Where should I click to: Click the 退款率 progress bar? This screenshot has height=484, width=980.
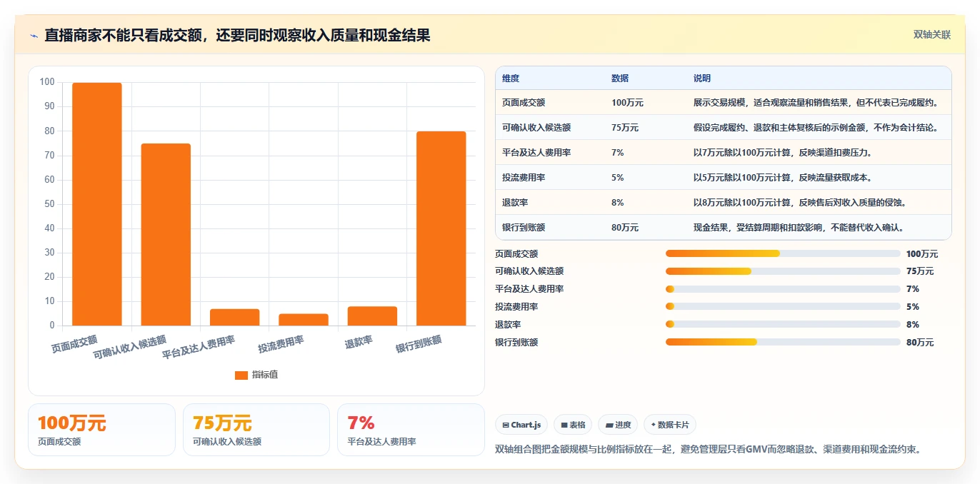click(783, 325)
